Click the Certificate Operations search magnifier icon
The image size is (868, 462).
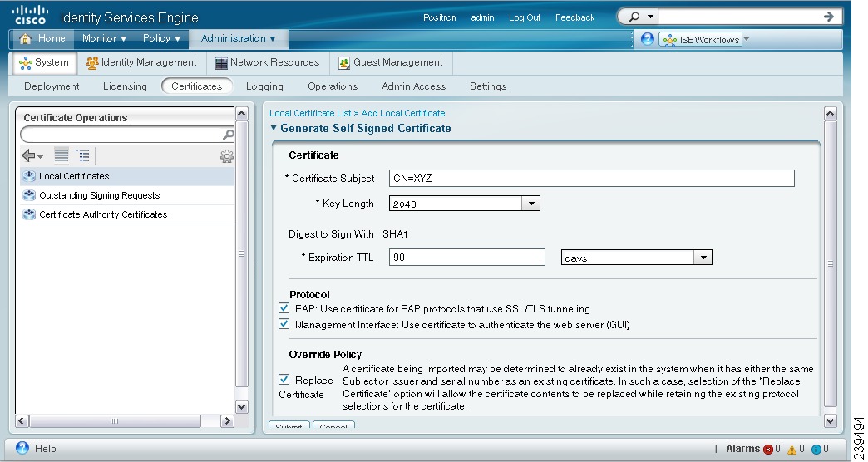pyautogui.click(x=228, y=135)
